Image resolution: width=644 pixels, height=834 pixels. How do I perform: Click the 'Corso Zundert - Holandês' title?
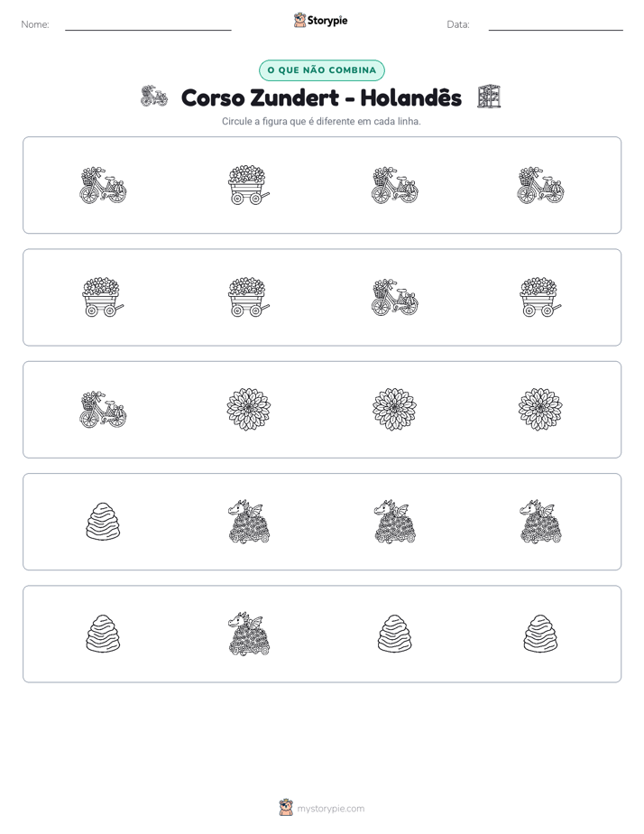coord(321,97)
